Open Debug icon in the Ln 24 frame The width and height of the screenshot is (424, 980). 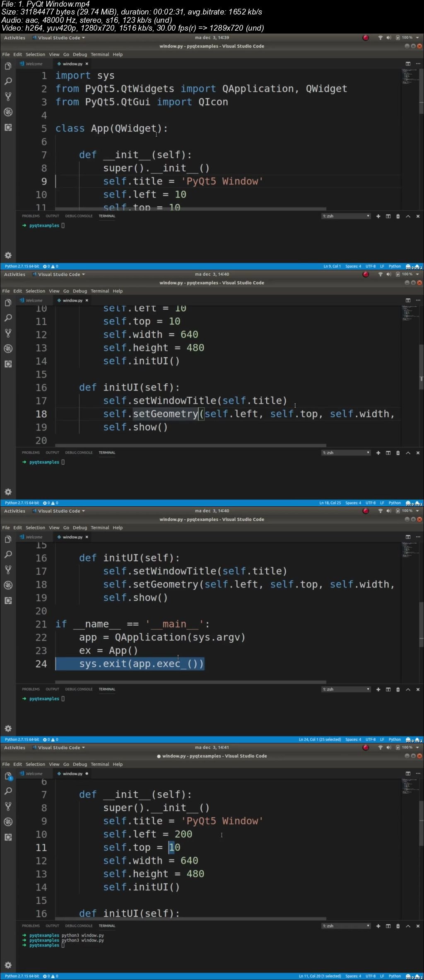pos(8,585)
